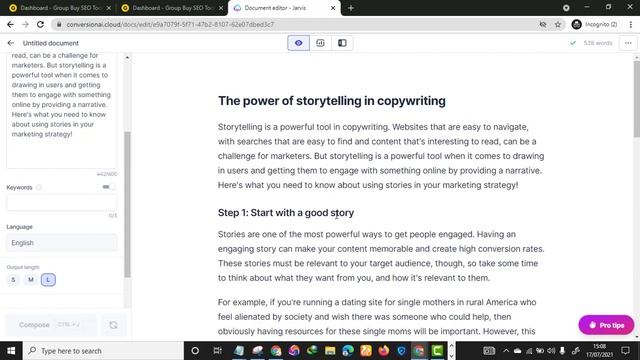Click the volume speaker tray icon
Image resolution: width=640 pixels, height=360 pixels.
[x=551, y=351]
